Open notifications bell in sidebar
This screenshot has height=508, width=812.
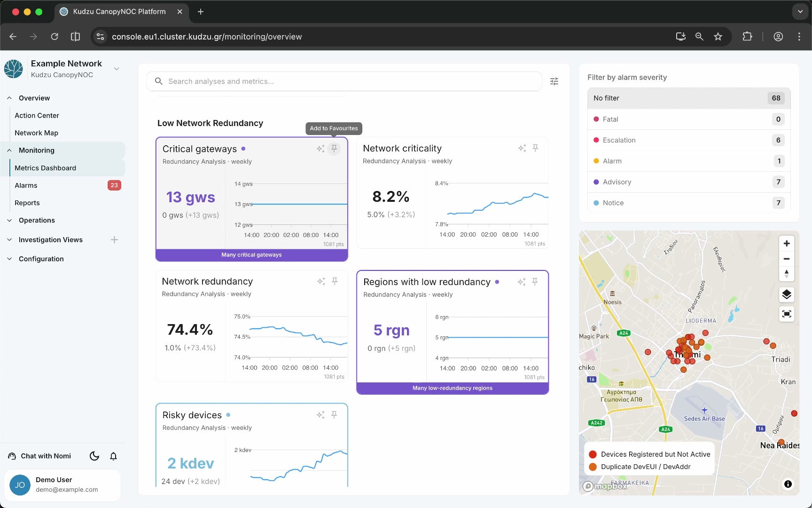click(113, 456)
